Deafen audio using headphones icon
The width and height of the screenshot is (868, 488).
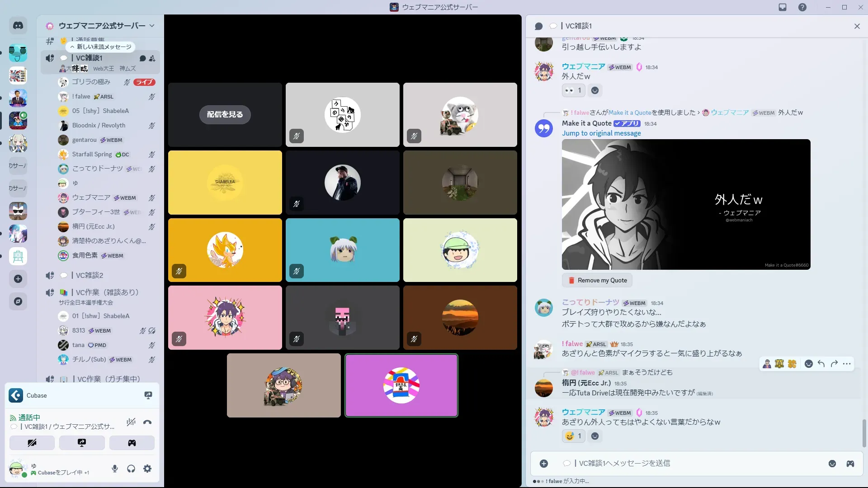(x=131, y=469)
